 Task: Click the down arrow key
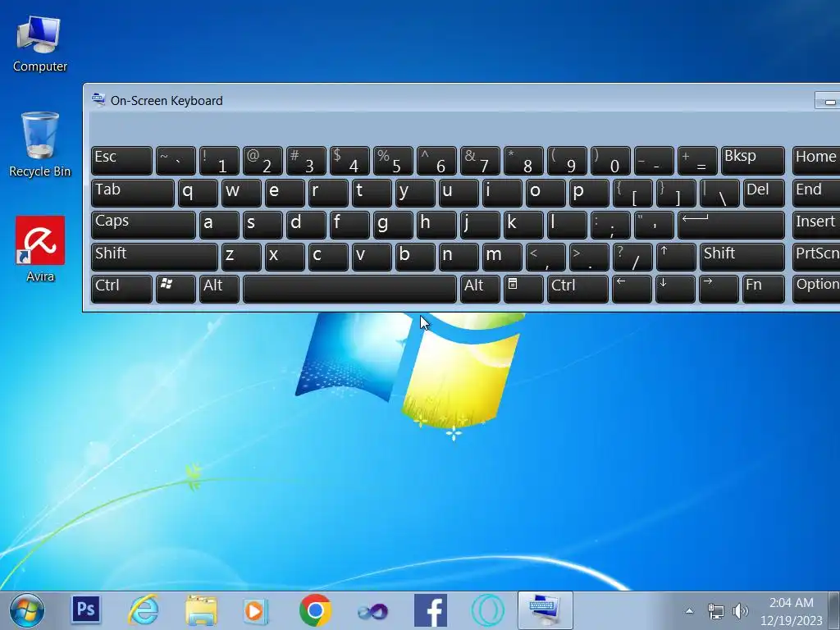tap(675, 290)
